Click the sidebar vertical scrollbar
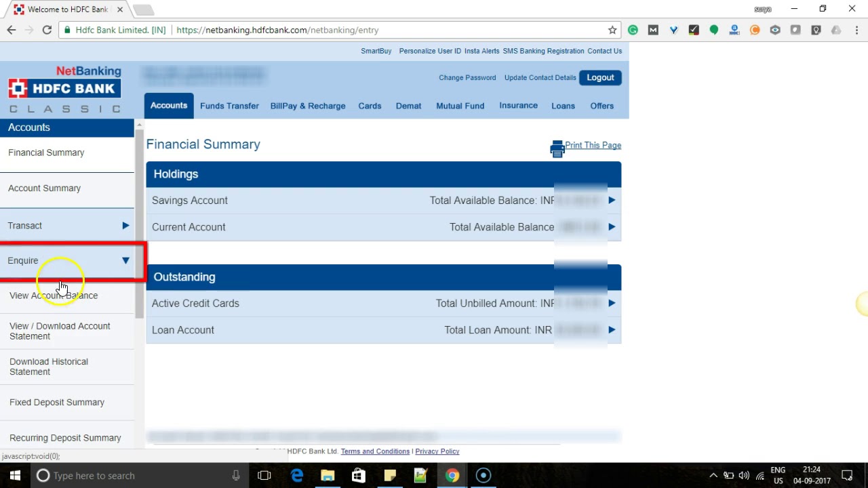This screenshot has height=488, width=868. pos(139,224)
